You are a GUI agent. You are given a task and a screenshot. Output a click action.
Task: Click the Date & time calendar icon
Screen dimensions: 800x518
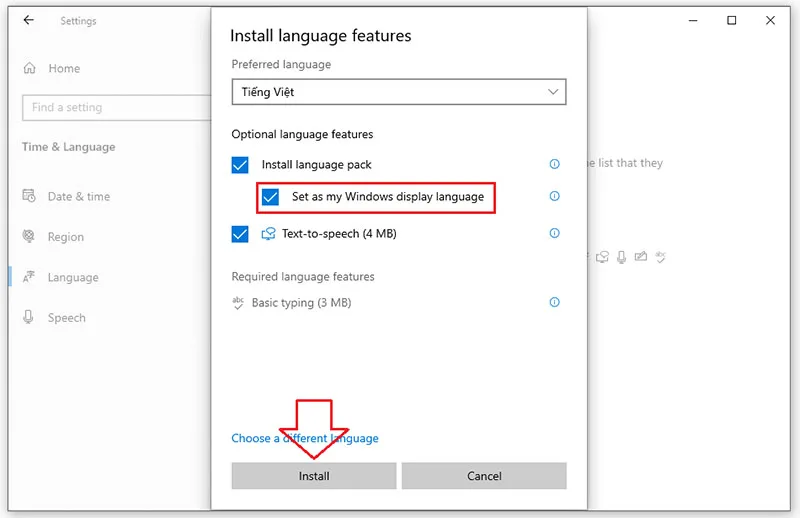click(29, 196)
